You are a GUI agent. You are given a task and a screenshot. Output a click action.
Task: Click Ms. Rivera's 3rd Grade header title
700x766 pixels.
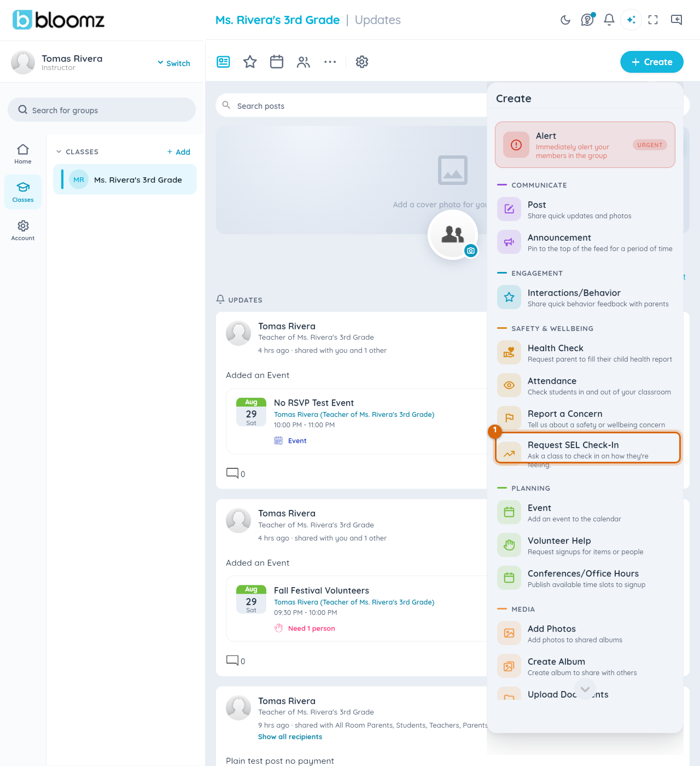click(278, 20)
